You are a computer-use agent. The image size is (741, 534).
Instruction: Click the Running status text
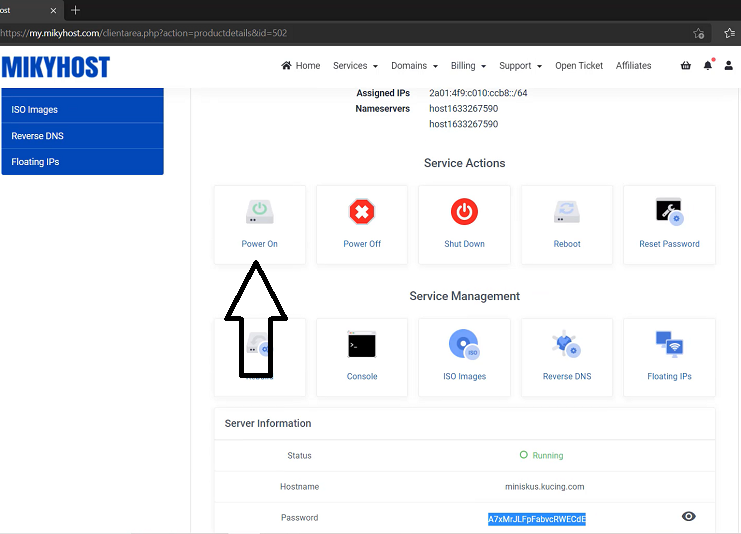coord(548,456)
